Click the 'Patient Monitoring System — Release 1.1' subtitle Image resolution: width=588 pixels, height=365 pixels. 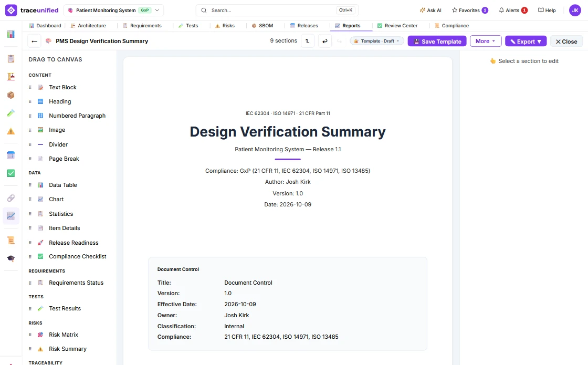pyautogui.click(x=288, y=149)
